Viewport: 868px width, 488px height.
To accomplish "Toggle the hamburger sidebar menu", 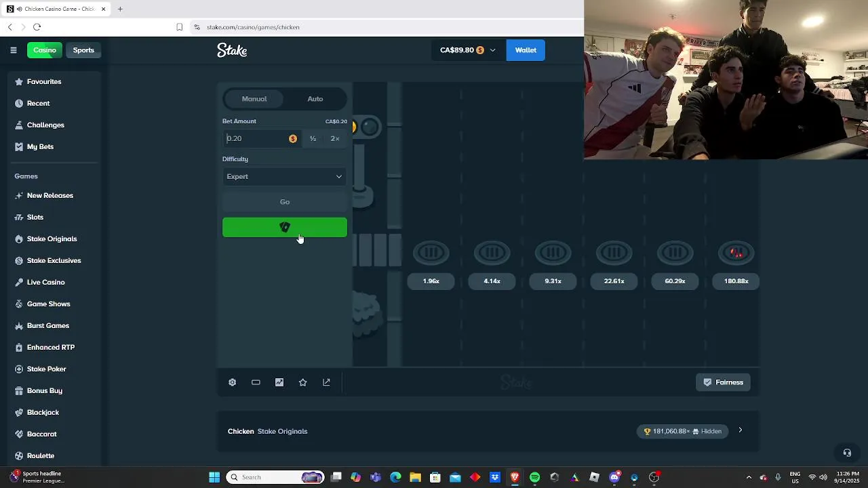I will pyautogui.click(x=14, y=50).
